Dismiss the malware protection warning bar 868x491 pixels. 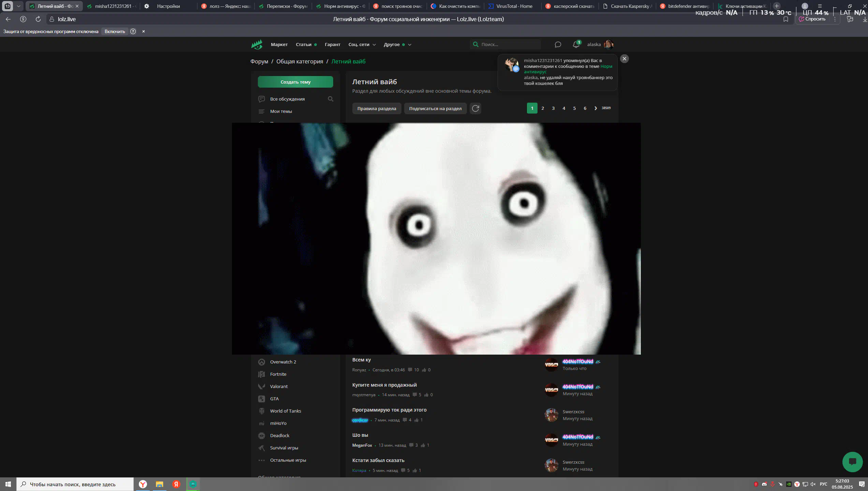pyautogui.click(x=144, y=31)
